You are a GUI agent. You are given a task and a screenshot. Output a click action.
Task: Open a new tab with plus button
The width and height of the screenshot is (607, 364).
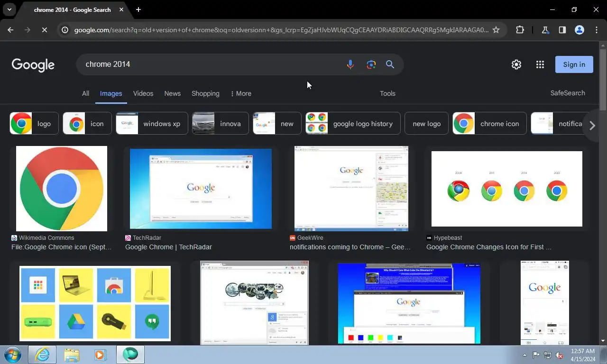tap(138, 9)
